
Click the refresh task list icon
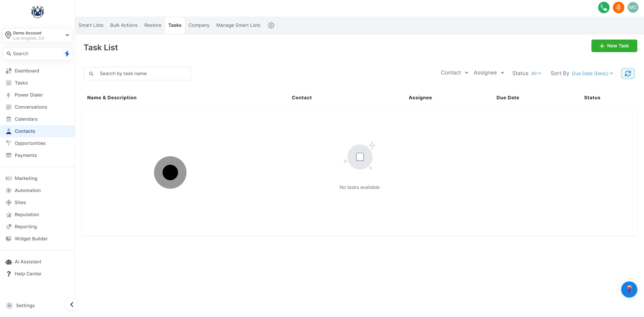tap(627, 74)
